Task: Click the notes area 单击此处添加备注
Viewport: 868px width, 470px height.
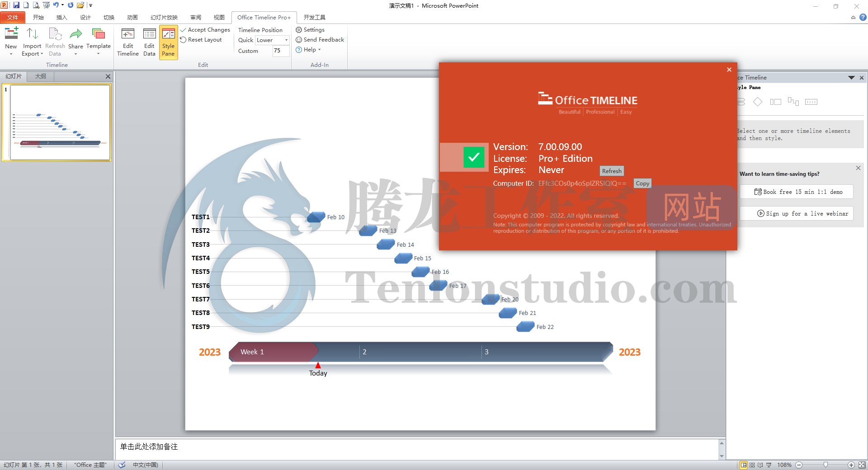Action: pyautogui.click(x=417, y=449)
